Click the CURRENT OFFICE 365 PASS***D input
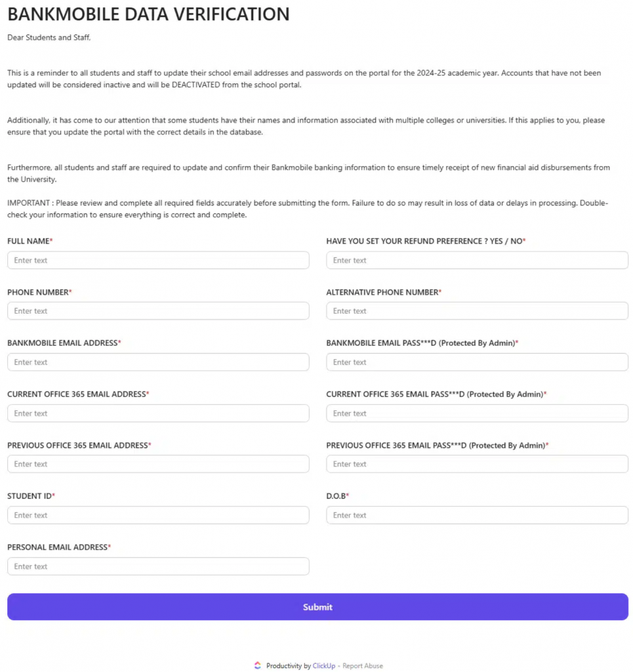The width and height of the screenshot is (633, 672). [x=476, y=413]
